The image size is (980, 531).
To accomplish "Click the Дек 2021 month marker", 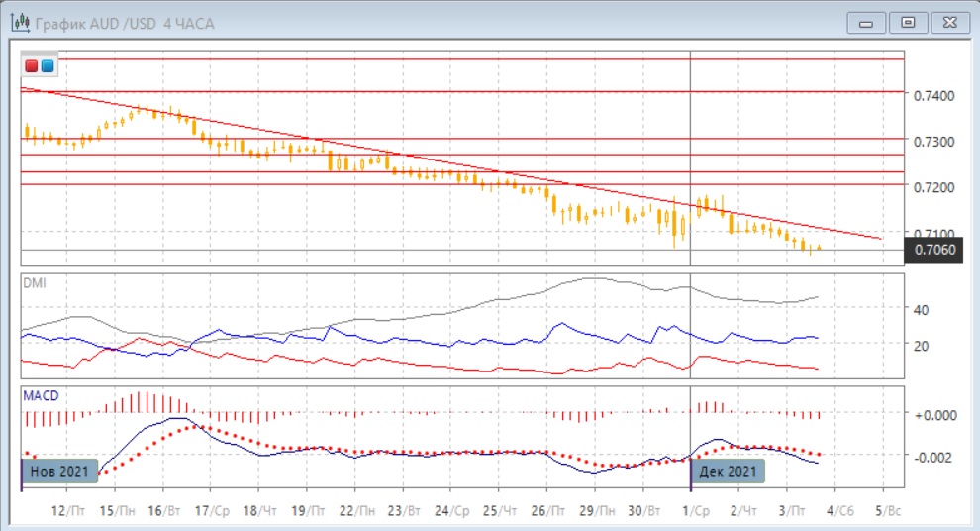I will coord(729,469).
